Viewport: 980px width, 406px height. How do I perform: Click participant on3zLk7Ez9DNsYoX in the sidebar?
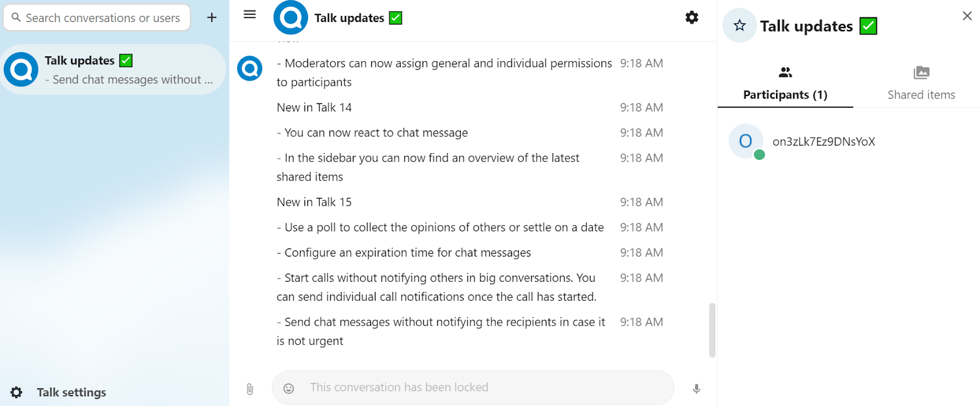[823, 141]
